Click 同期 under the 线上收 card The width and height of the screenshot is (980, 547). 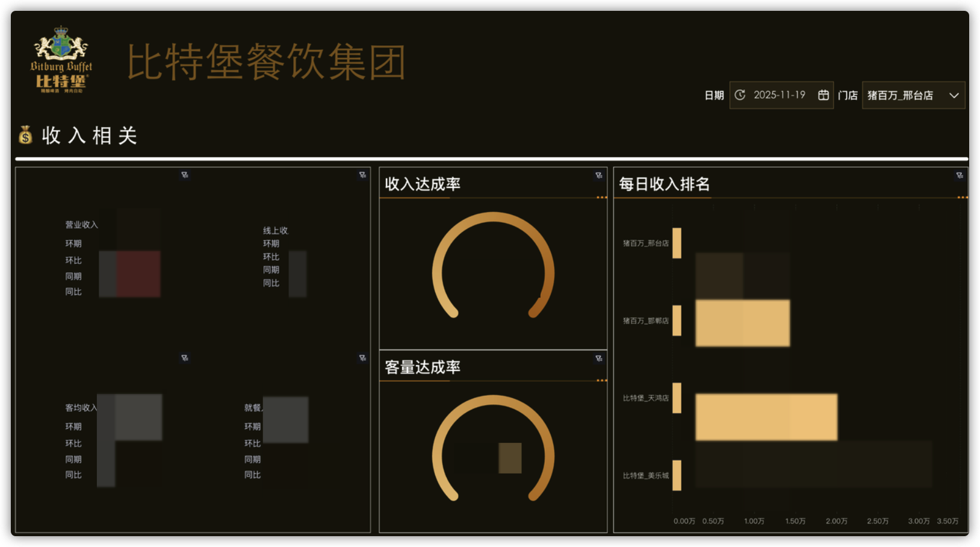click(x=271, y=270)
